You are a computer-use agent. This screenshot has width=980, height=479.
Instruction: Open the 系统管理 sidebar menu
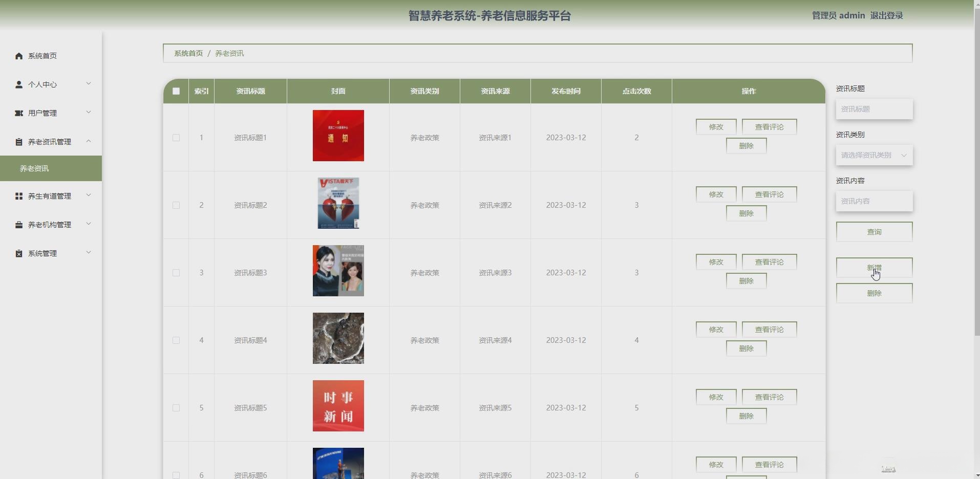pos(51,253)
